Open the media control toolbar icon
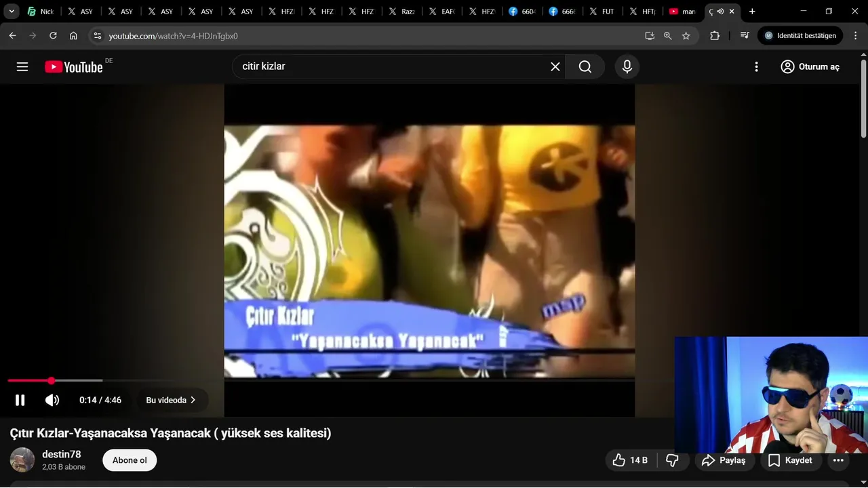The image size is (868, 488). [x=745, y=36]
